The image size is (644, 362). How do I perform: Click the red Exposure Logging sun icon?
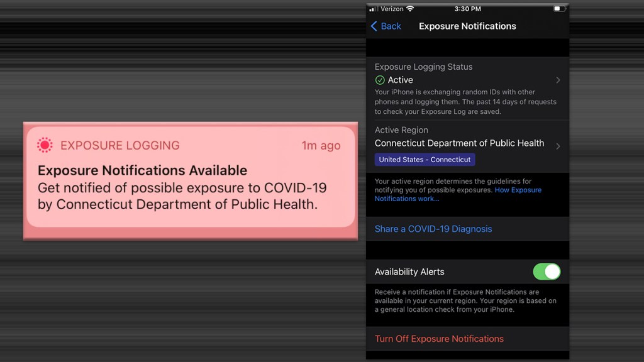pos(45,145)
